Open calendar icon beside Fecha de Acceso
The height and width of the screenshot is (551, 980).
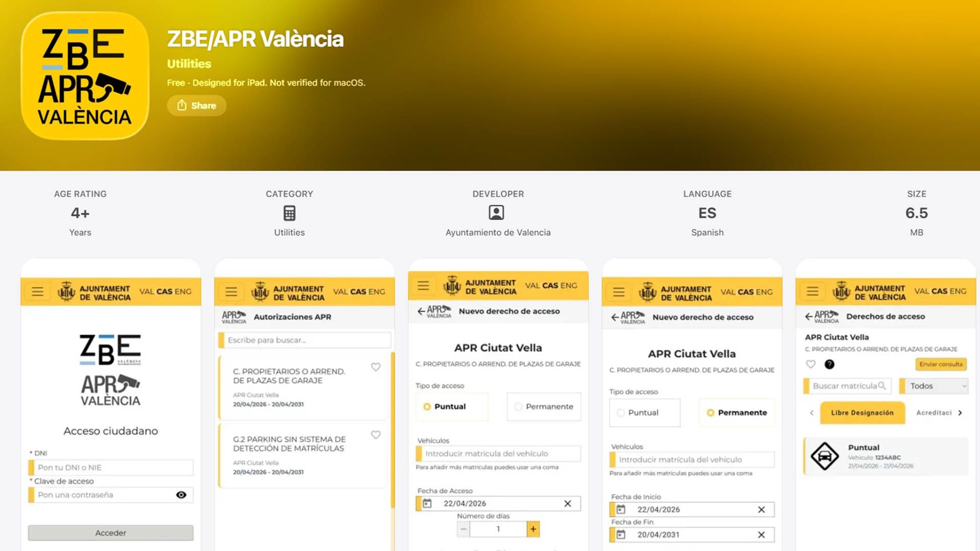coord(427,504)
